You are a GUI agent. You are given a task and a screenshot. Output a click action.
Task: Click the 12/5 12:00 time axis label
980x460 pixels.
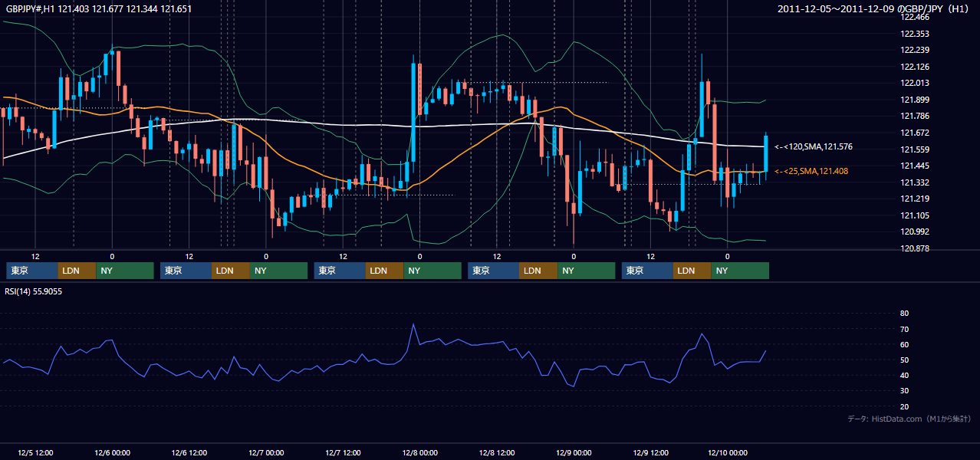point(35,452)
